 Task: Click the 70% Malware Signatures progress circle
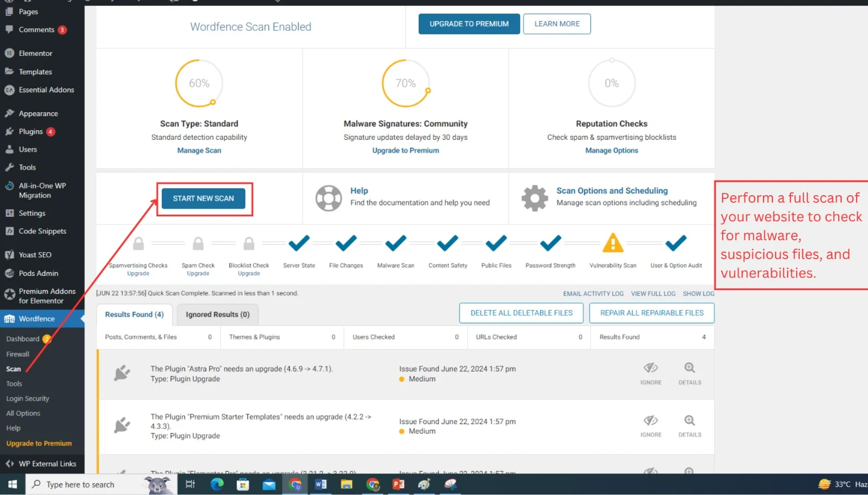coord(406,83)
